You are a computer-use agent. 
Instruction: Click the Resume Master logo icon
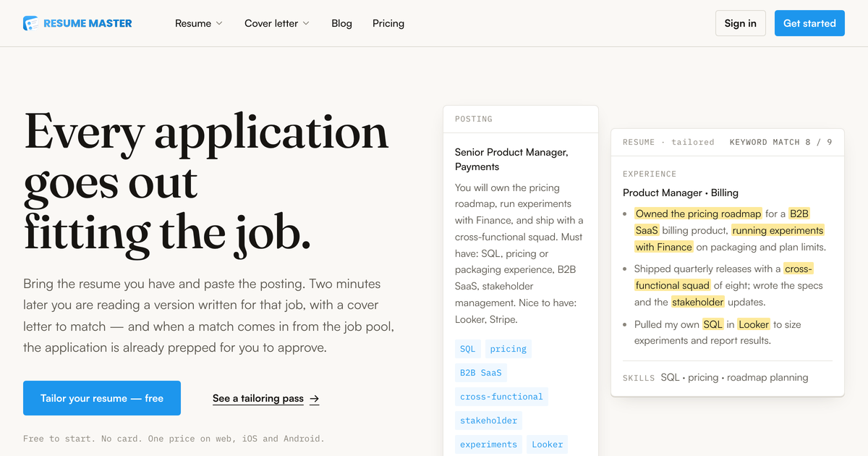[x=31, y=23]
